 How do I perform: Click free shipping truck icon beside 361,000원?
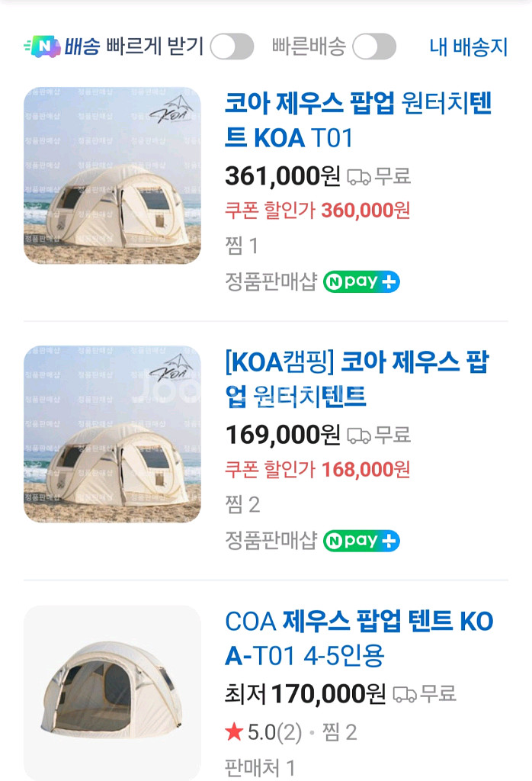coord(358,177)
